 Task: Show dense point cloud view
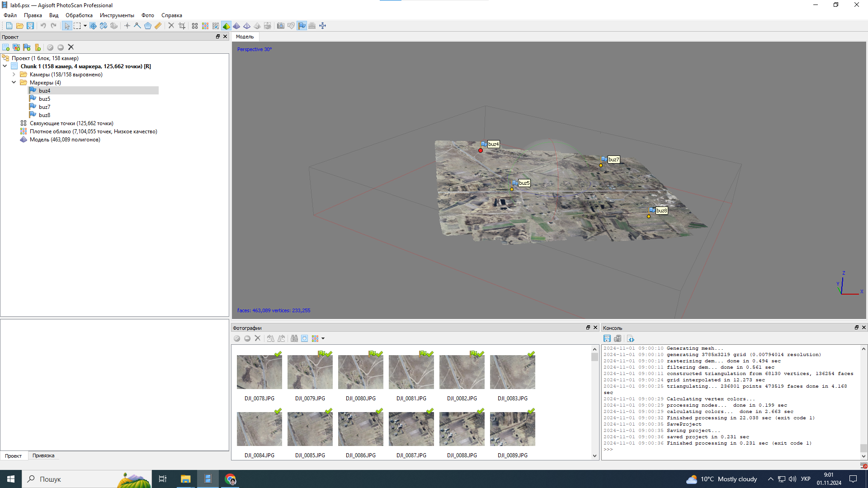point(205,26)
